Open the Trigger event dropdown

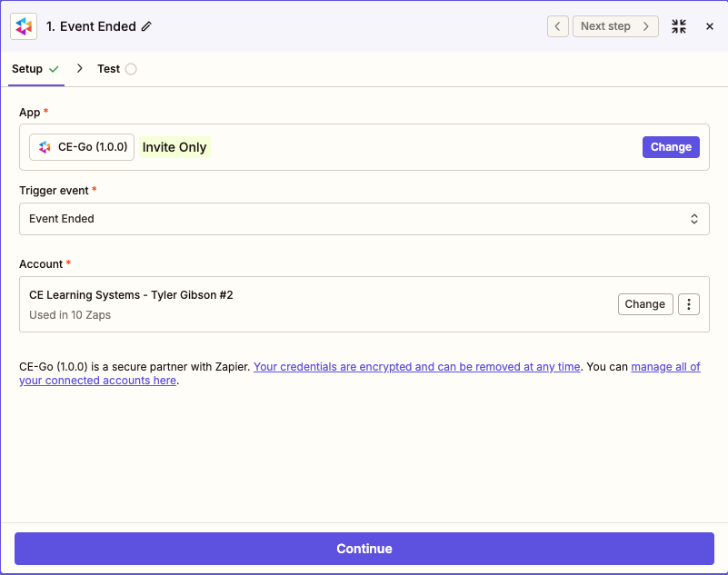(364, 219)
